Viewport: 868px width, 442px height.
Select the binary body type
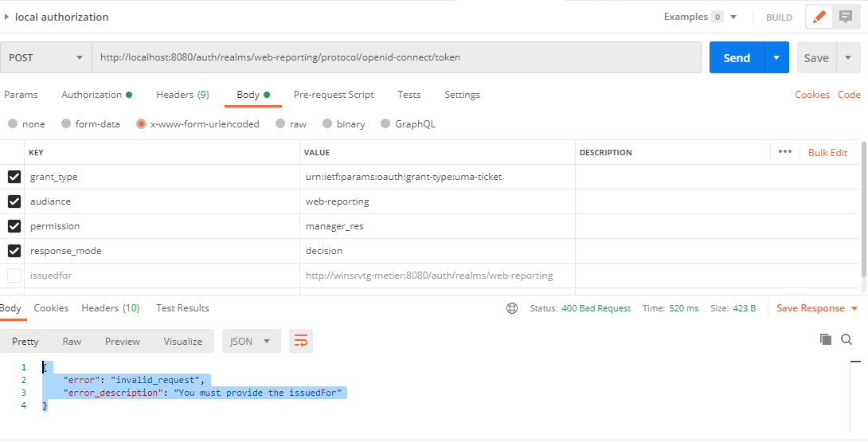pos(327,124)
